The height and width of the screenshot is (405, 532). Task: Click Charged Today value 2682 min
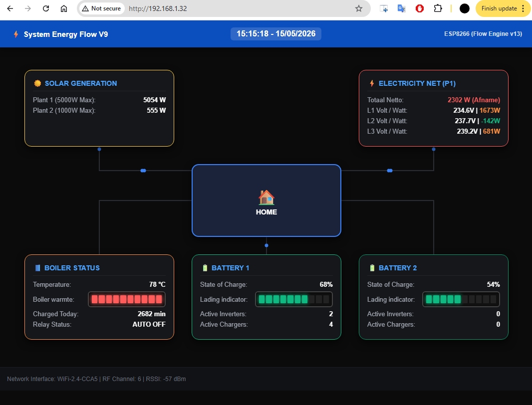click(152, 314)
